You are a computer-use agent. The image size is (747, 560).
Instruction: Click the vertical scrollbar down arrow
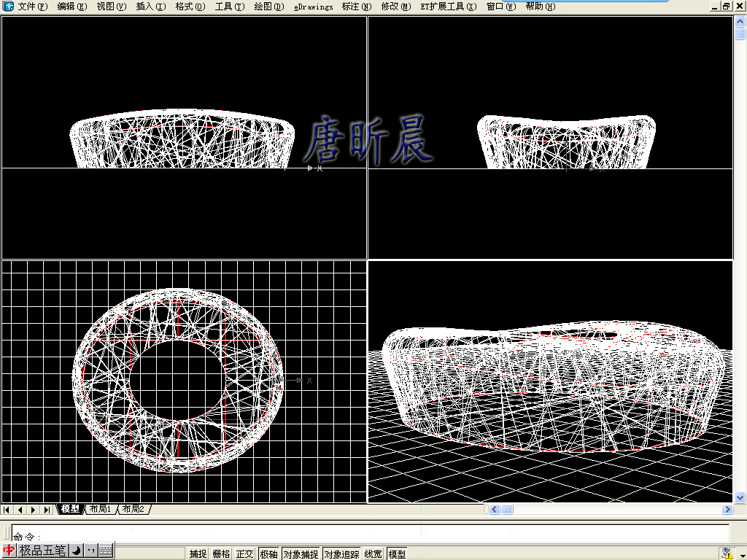tap(740, 497)
